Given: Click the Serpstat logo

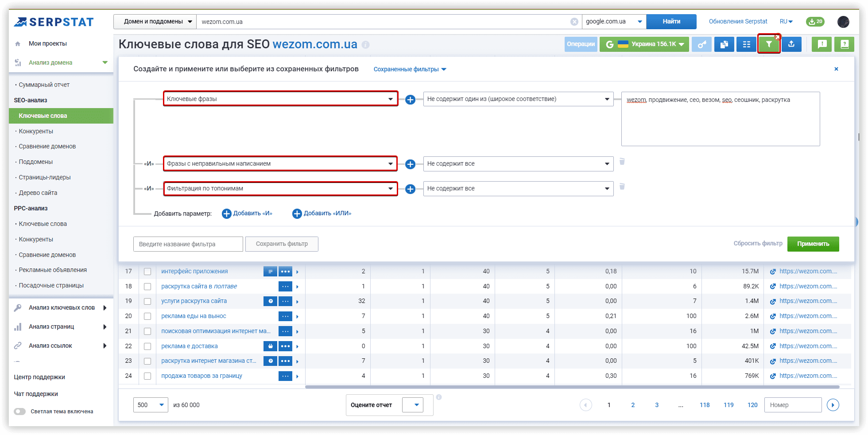Looking at the screenshot, I should tap(54, 22).
